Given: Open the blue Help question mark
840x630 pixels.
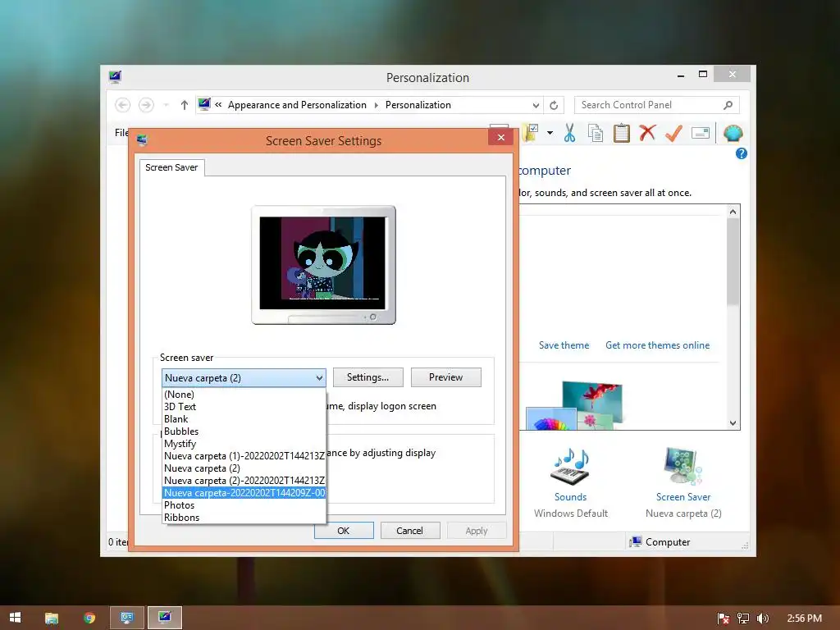Looking at the screenshot, I should pos(742,153).
